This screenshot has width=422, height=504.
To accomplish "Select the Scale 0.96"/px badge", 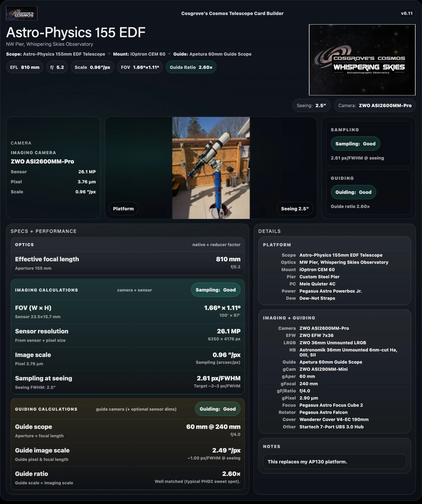I will tap(92, 67).
